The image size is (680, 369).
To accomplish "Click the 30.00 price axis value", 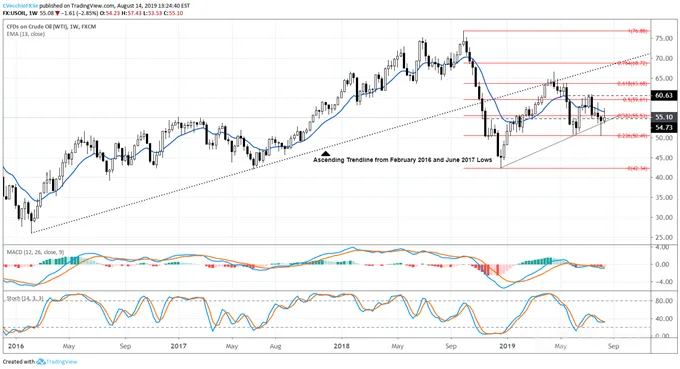I will pos(664,218).
